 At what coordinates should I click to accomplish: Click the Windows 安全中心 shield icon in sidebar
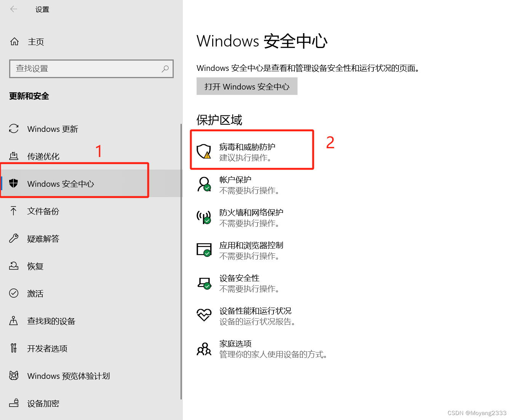[14, 184]
